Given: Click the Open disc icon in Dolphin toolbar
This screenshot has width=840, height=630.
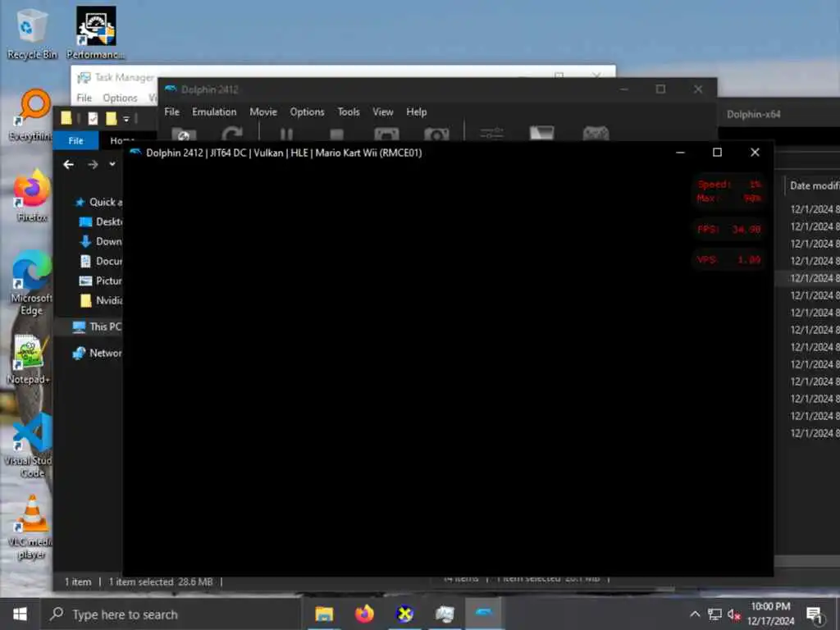Looking at the screenshot, I should pos(184,134).
